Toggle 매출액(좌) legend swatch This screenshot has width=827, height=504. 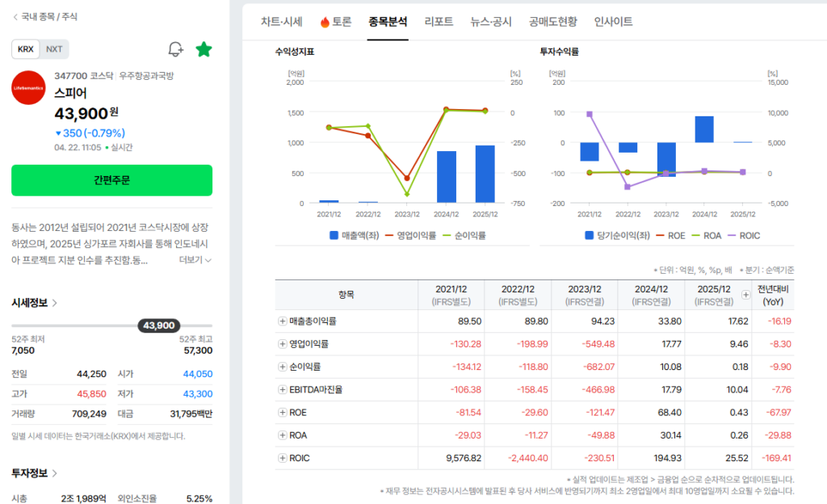pos(334,235)
